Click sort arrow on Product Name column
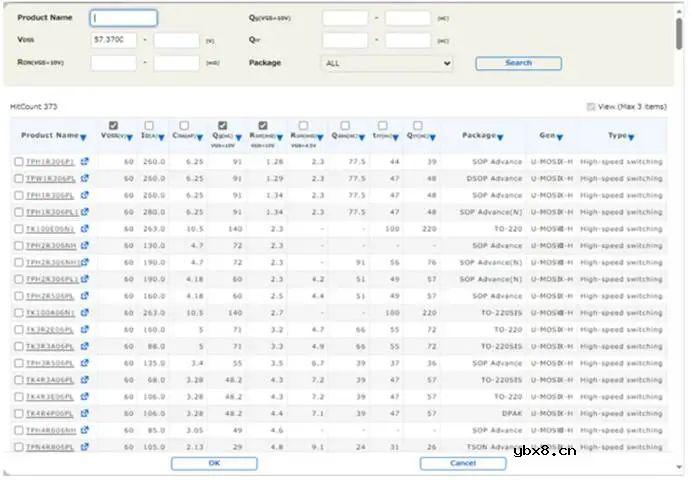Image resolution: width=692 pixels, height=481 pixels. click(x=83, y=137)
